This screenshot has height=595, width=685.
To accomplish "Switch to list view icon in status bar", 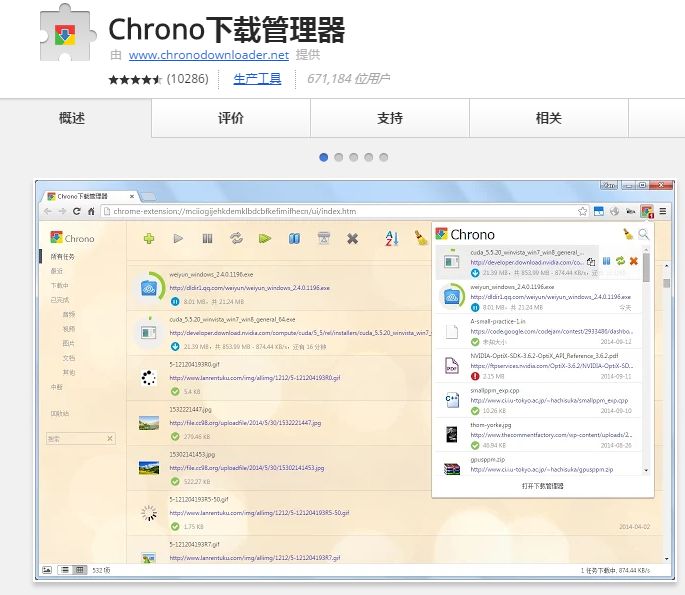I will pos(65,570).
